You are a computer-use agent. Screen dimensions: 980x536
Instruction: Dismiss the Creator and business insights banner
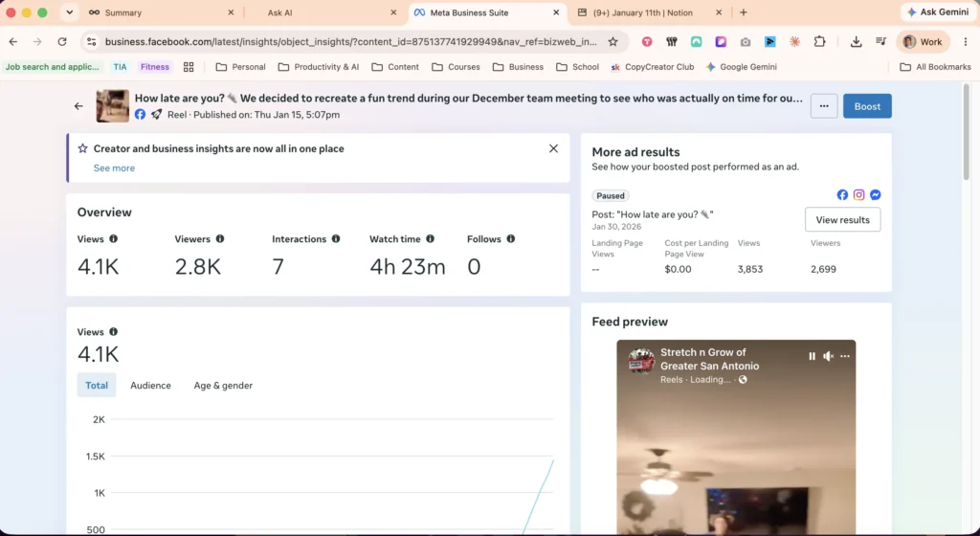click(553, 148)
